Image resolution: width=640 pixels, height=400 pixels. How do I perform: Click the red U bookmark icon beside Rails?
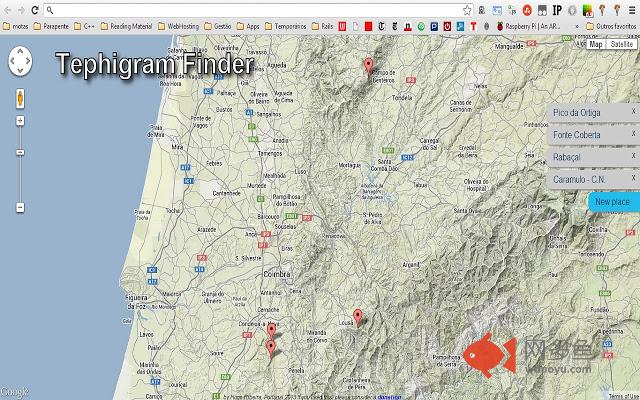tap(342, 27)
